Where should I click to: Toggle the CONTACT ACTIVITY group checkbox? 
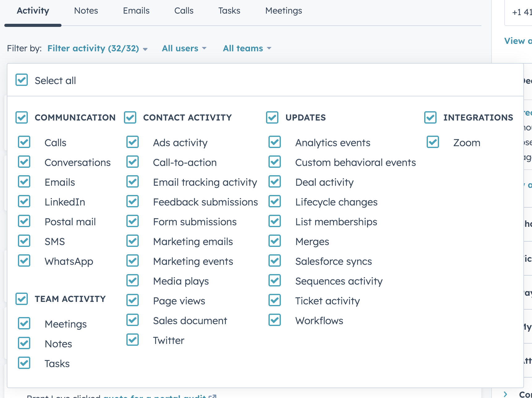click(x=130, y=117)
